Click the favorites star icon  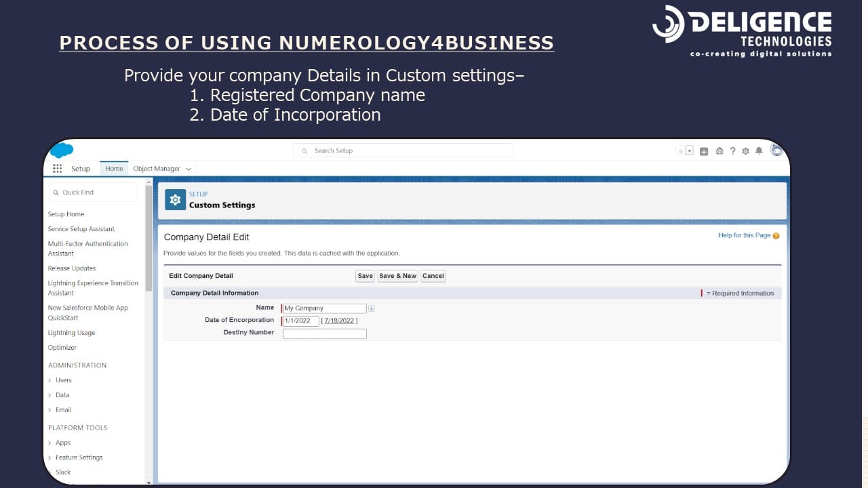tap(680, 151)
